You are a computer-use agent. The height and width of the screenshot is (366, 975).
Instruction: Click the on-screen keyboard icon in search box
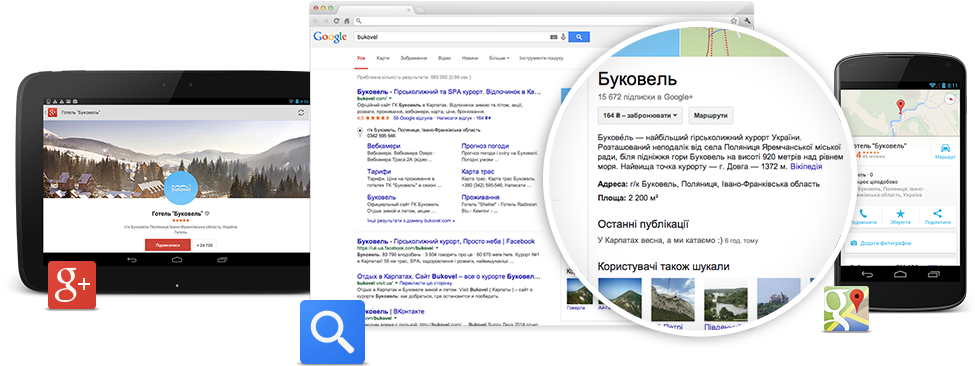click(553, 37)
